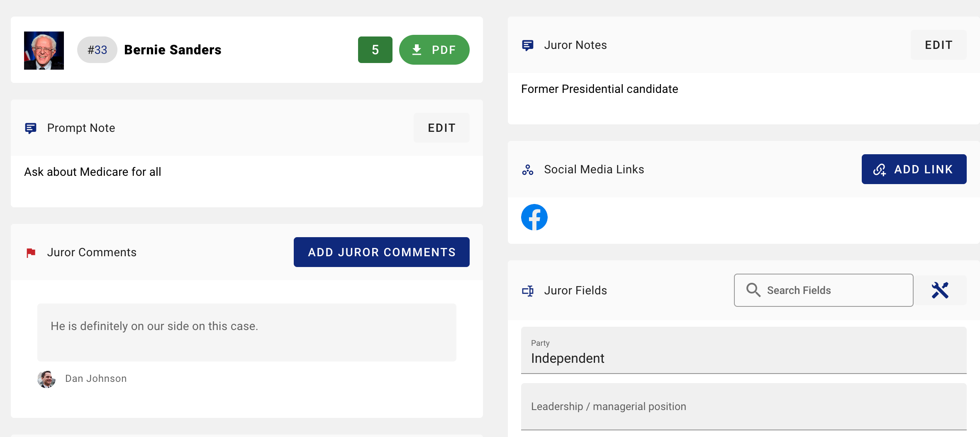The width and height of the screenshot is (980, 437).
Task: Select Dan Johnson's commenter avatar
Action: 47,378
